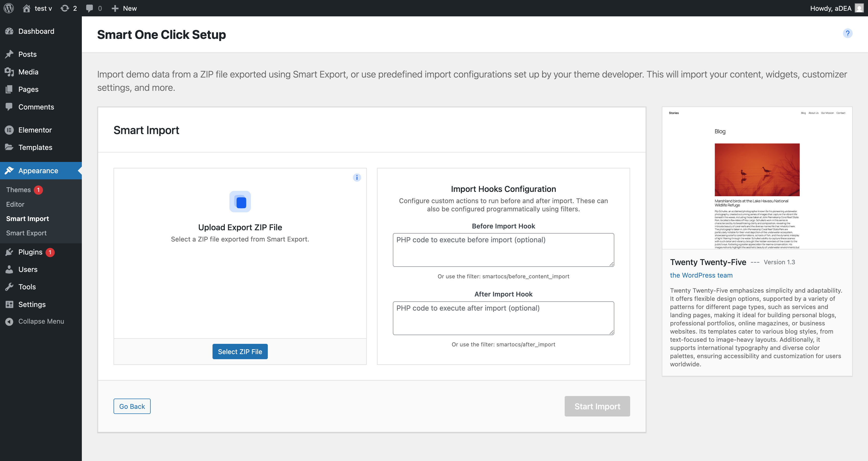Click the Go Back button
This screenshot has height=461, width=868.
(132, 406)
